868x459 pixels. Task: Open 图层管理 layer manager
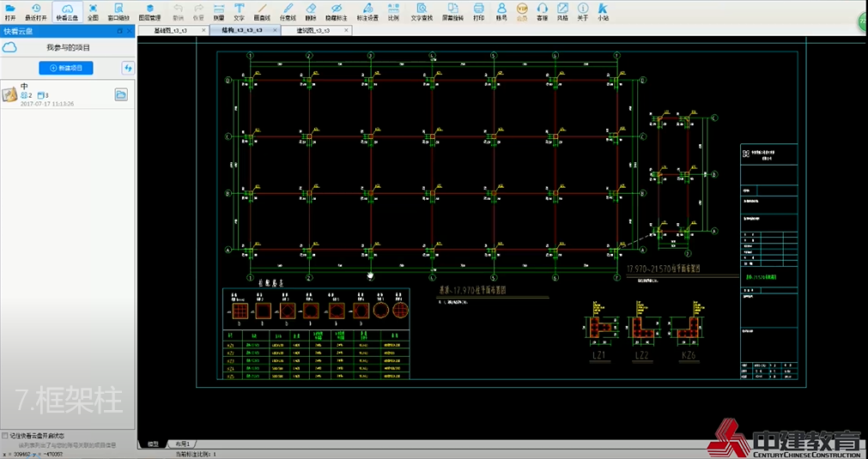point(149,12)
